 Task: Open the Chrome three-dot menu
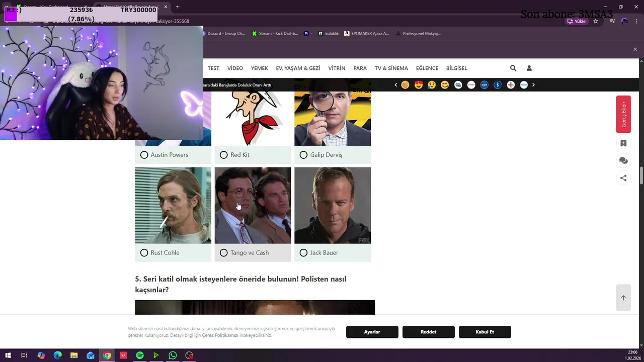point(636,21)
